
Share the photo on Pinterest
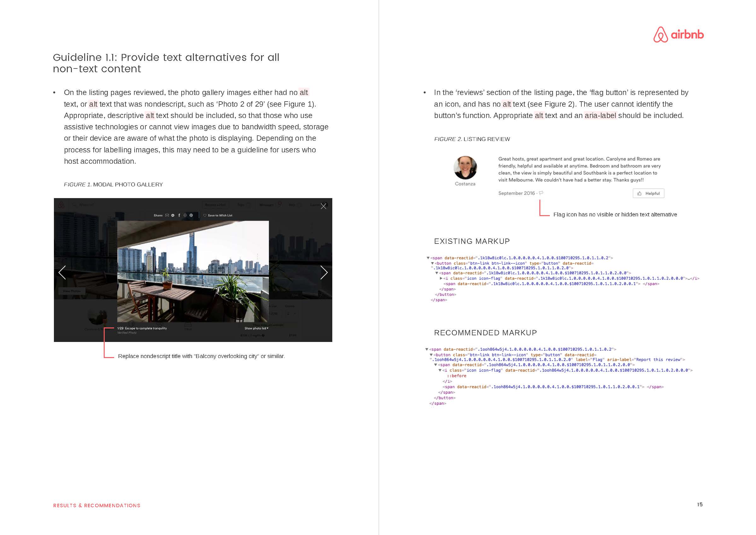pos(191,215)
